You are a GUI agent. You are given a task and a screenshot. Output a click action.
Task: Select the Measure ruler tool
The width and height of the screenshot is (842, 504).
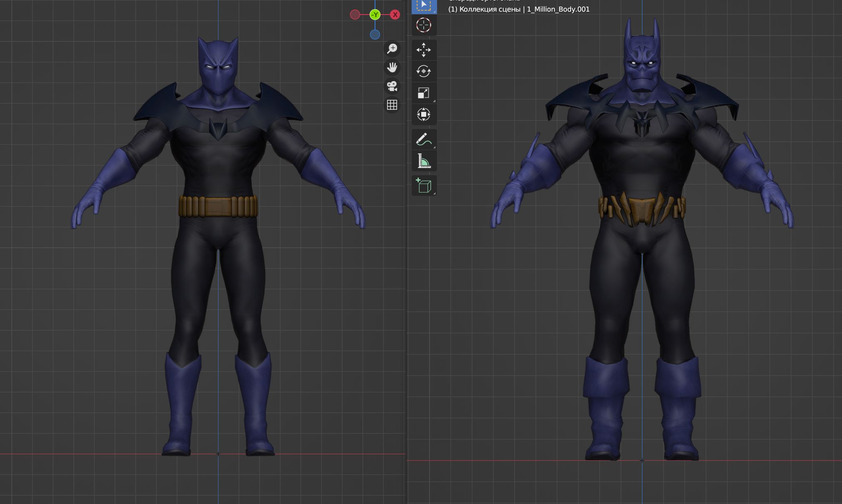tap(424, 161)
